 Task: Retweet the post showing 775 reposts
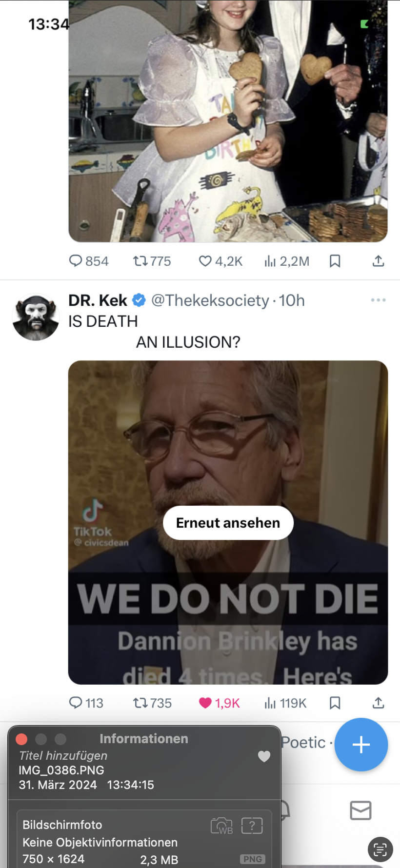140,261
